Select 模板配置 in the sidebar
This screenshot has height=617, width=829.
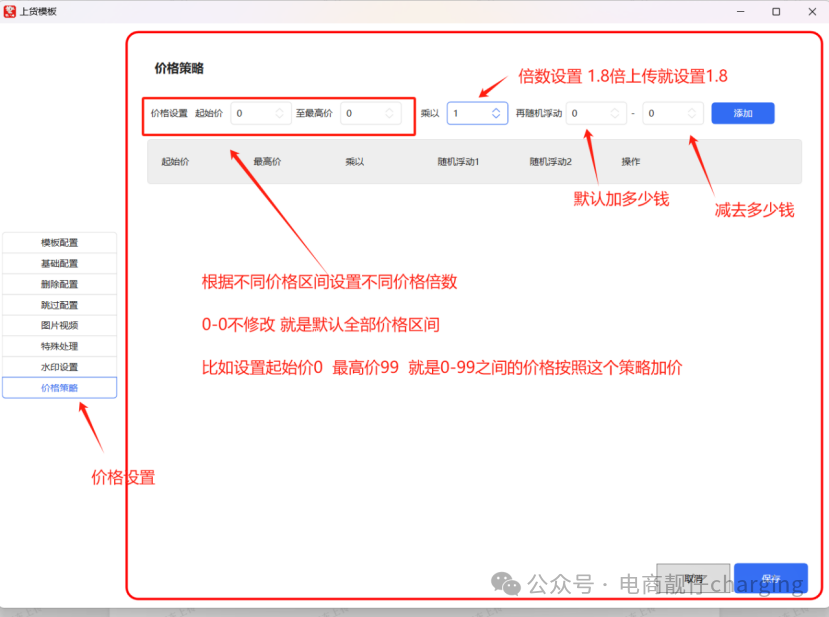pyautogui.click(x=58, y=242)
